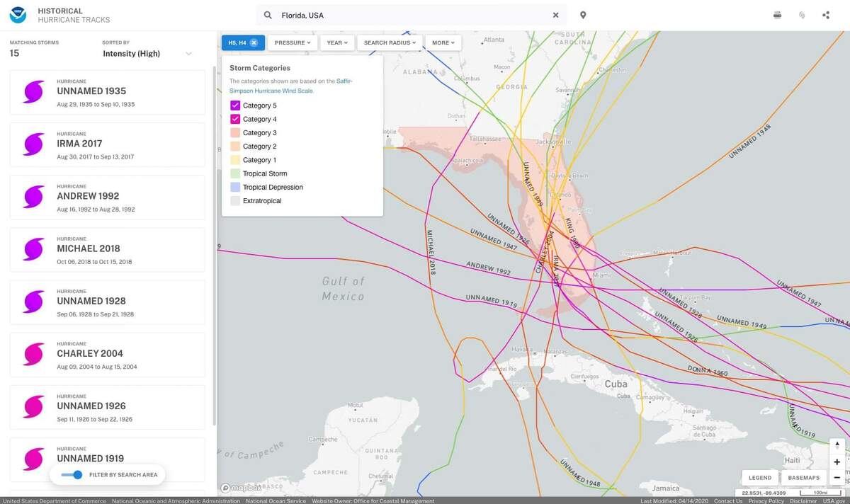Click the Charley 2004 hurricane icon
The width and height of the screenshot is (850, 504).
[33, 354]
